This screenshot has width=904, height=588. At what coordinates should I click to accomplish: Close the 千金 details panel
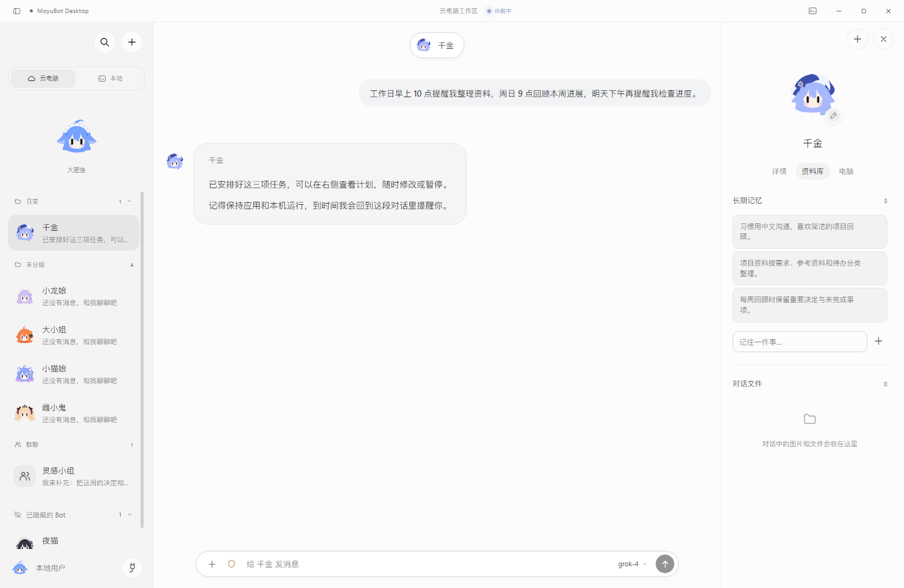point(884,39)
